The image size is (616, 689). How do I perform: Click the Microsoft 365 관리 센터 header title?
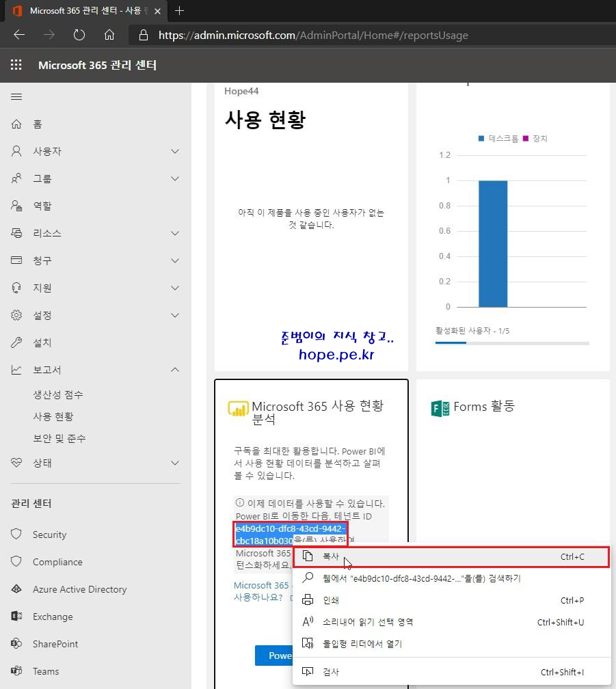point(98,65)
